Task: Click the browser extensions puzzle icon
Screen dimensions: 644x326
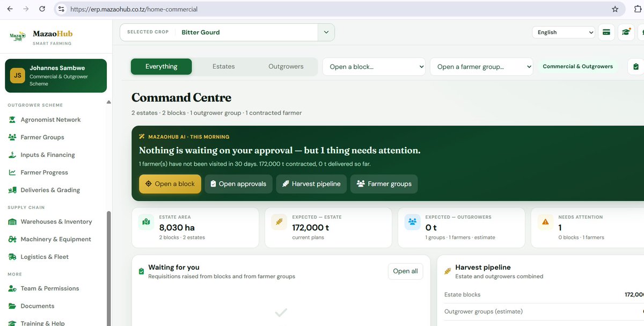Action: 638,9
